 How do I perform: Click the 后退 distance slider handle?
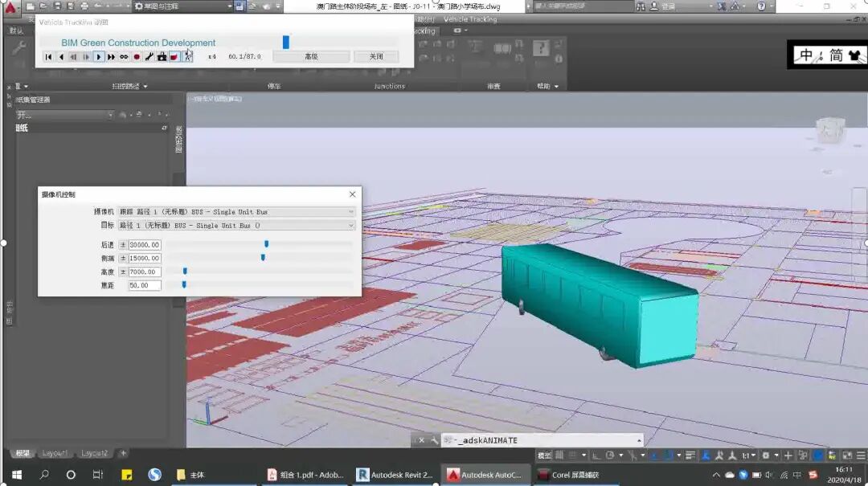pos(266,244)
